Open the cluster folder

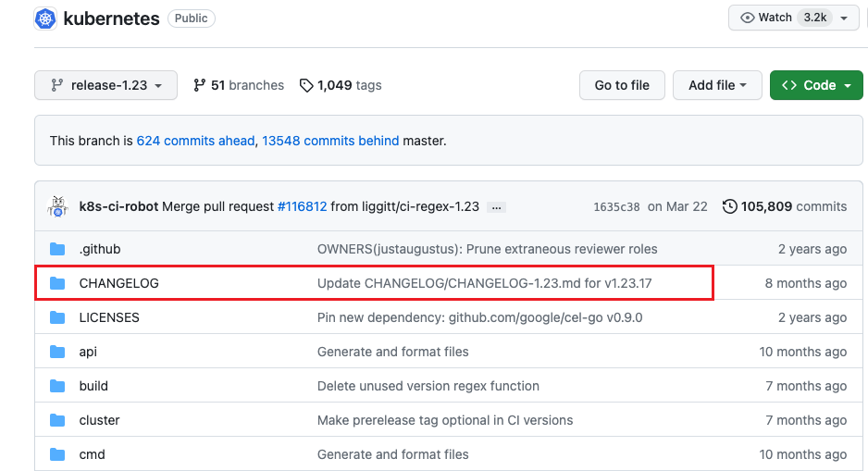tap(99, 420)
